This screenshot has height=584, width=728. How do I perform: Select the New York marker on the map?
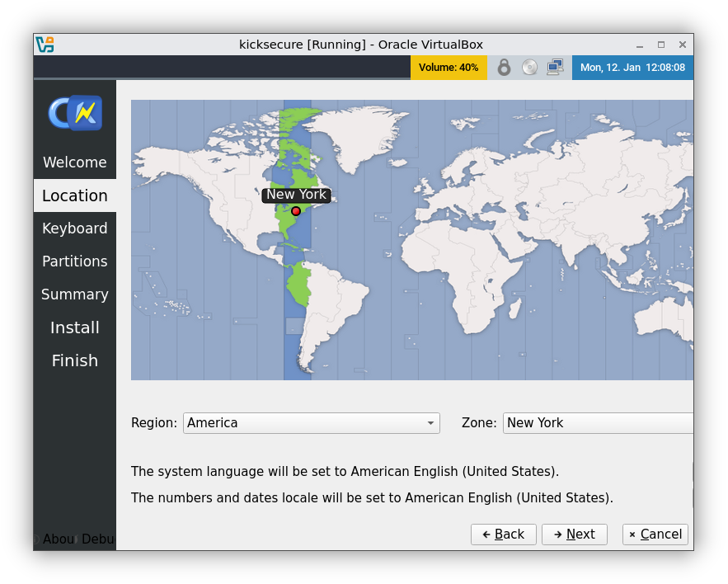(x=296, y=211)
